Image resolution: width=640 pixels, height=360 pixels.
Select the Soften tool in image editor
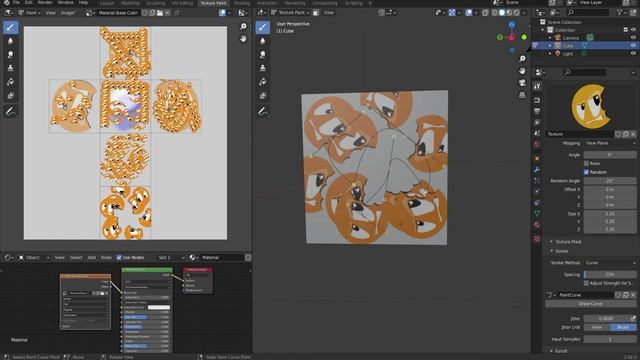coord(11,41)
